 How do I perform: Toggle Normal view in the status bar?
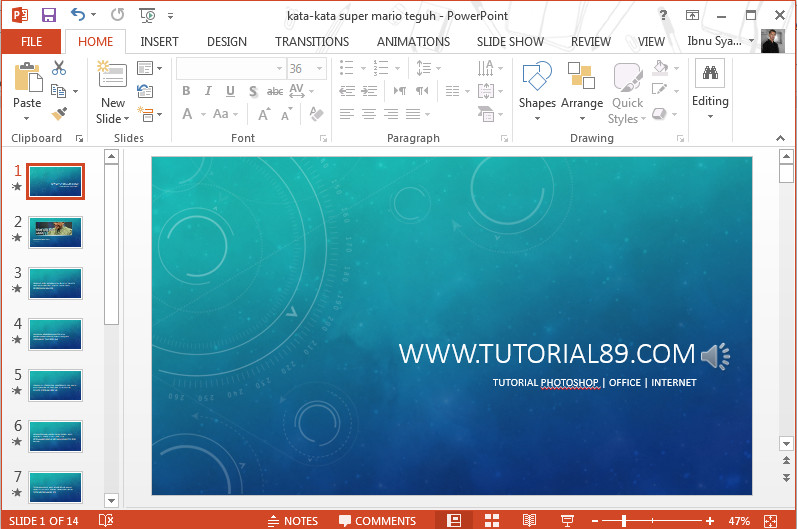click(x=454, y=520)
